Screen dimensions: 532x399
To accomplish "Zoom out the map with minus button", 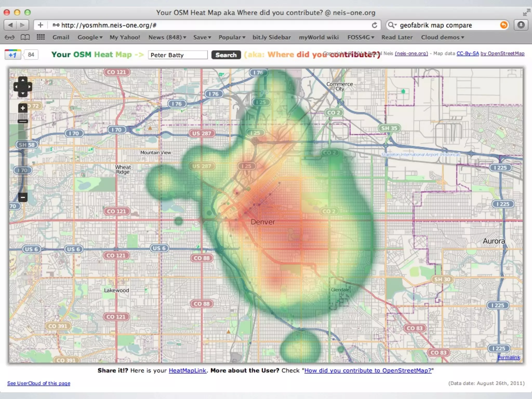I will point(23,197).
